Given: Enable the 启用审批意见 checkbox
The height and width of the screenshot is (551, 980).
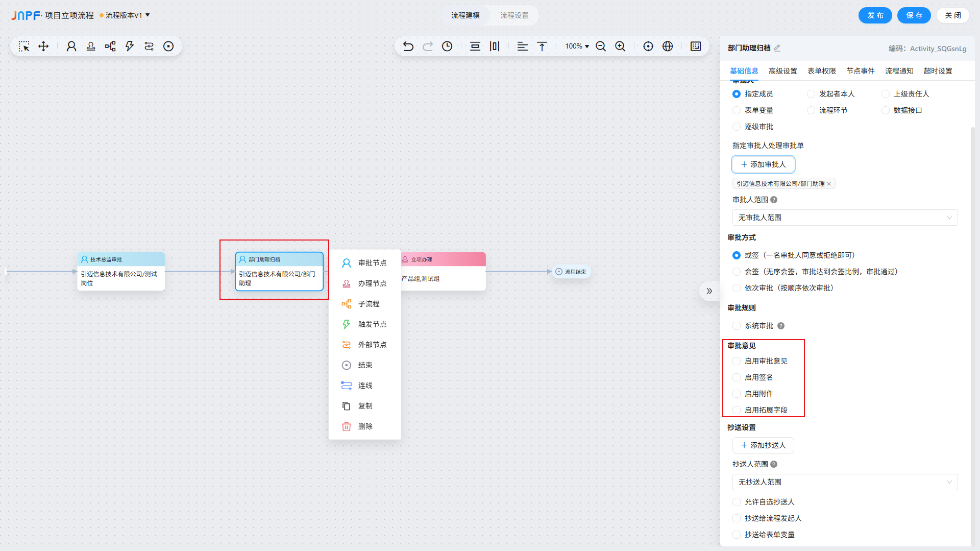Looking at the screenshot, I should pyautogui.click(x=737, y=361).
